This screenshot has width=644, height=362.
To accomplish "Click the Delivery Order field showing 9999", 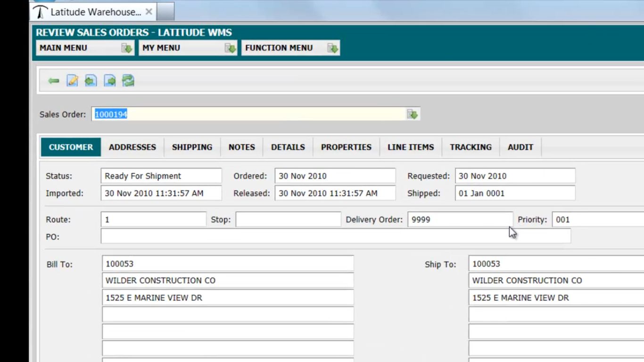I will point(460,220).
